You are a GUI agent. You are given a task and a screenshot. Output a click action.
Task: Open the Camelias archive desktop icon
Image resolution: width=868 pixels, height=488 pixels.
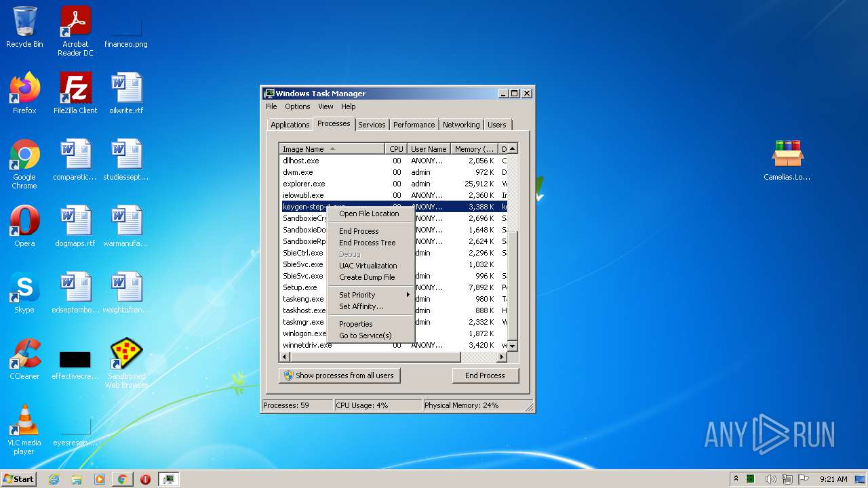click(x=787, y=160)
